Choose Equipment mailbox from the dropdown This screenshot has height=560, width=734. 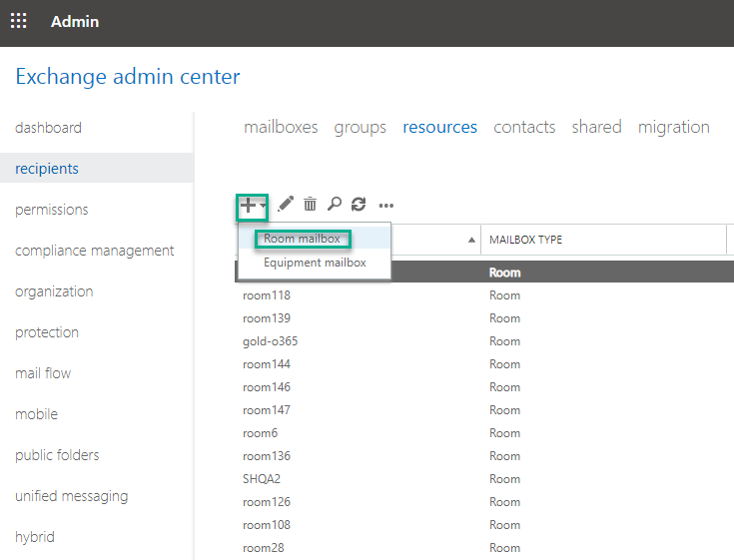tap(315, 263)
